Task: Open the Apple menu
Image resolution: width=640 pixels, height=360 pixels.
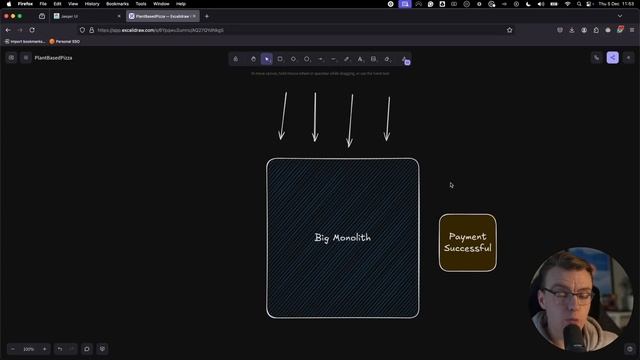Action: pyautogui.click(x=9, y=4)
